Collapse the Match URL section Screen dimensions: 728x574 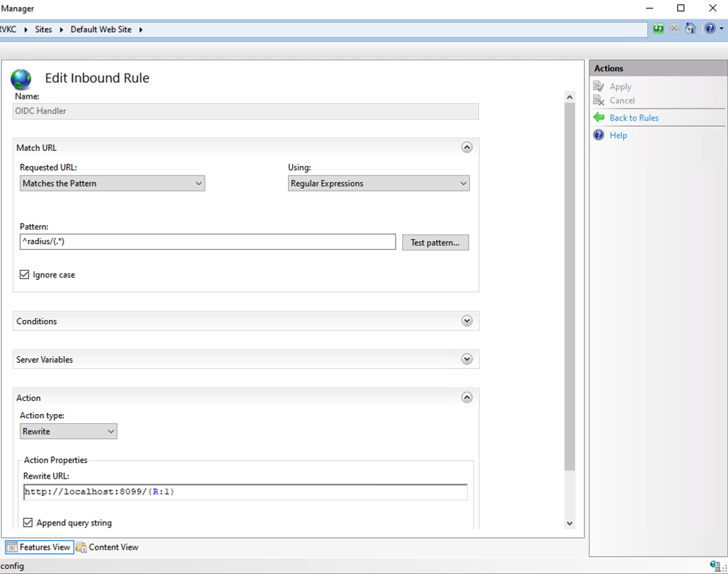click(x=466, y=148)
